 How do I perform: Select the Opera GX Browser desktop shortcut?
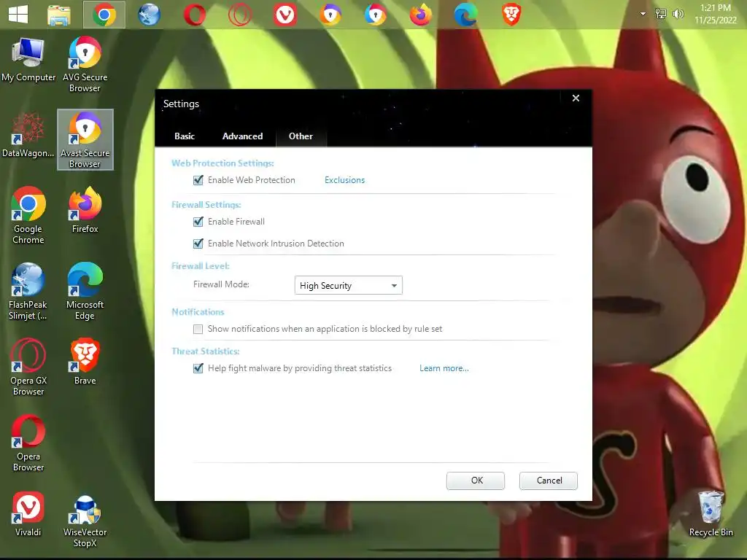click(28, 367)
